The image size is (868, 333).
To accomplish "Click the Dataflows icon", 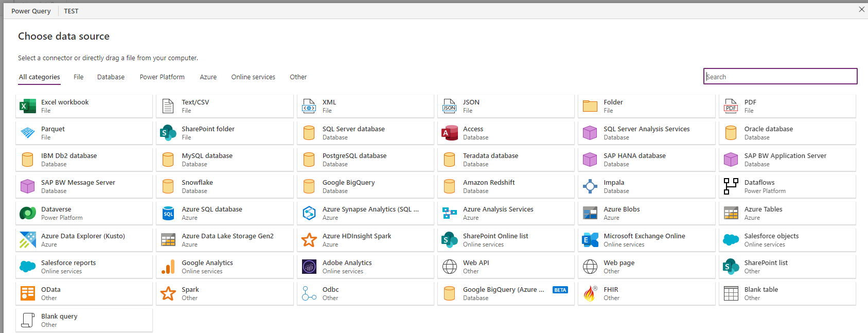I will click(731, 186).
